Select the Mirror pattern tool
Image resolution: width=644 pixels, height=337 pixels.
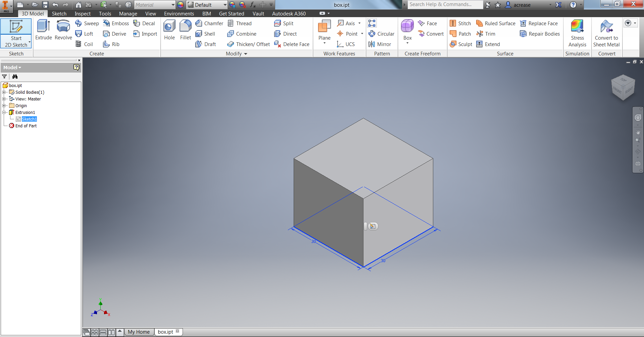[380, 44]
